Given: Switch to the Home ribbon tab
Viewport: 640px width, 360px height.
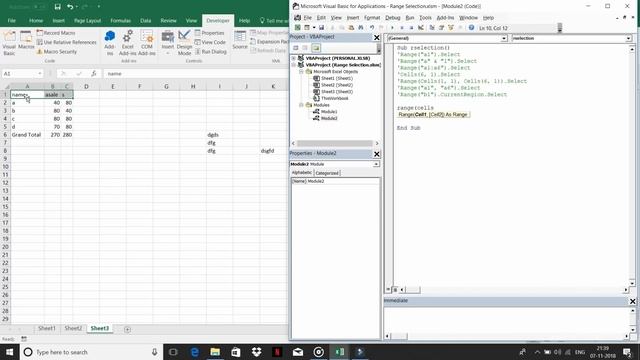Looking at the screenshot, I should click(x=36, y=20).
